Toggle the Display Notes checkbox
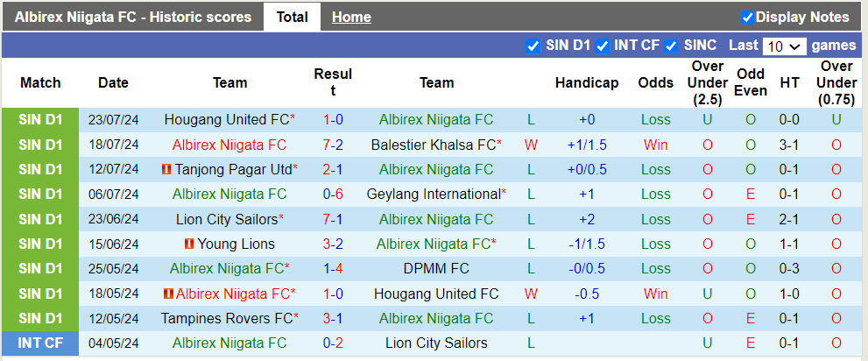The image size is (868, 361). pyautogui.click(x=747, y=18)
